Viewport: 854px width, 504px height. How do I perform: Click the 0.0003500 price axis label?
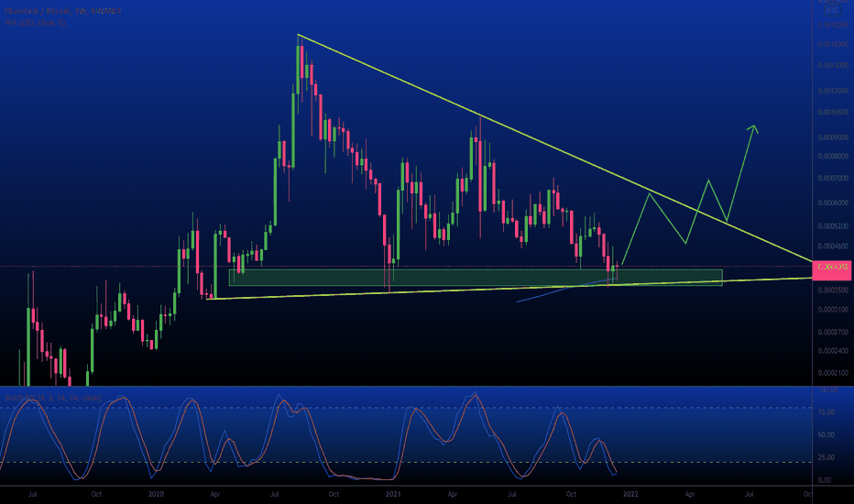tap(833, 290)
